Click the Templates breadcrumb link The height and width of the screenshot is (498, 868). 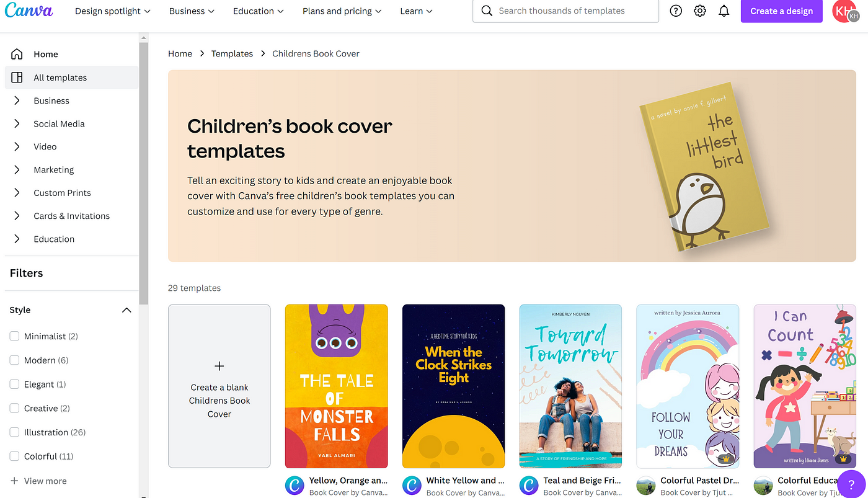click(232, 53)
